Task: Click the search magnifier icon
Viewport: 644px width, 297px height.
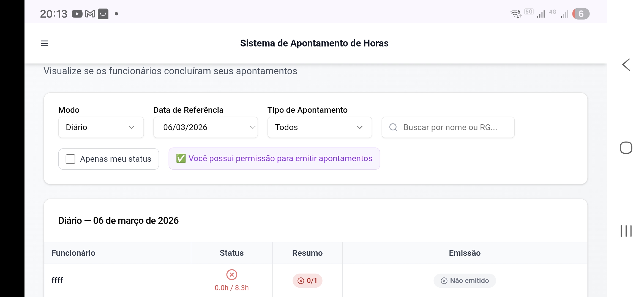Action: point(393,127)
